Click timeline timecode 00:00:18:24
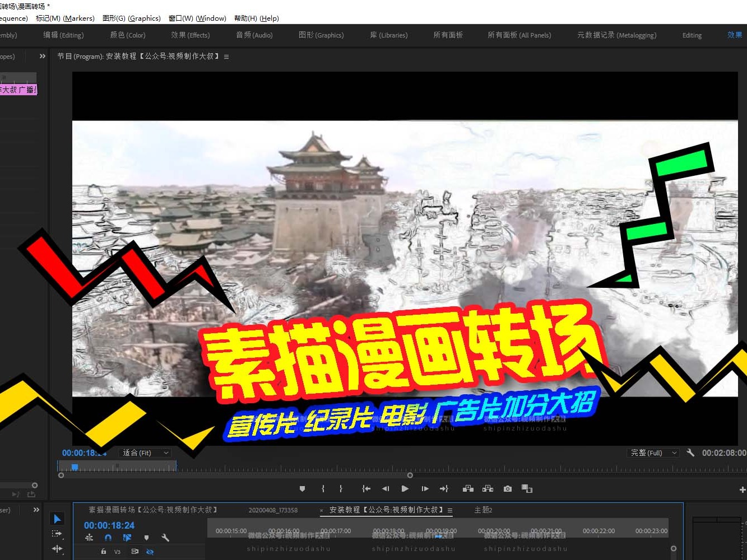The image size is (747, 560). [109, 525]
